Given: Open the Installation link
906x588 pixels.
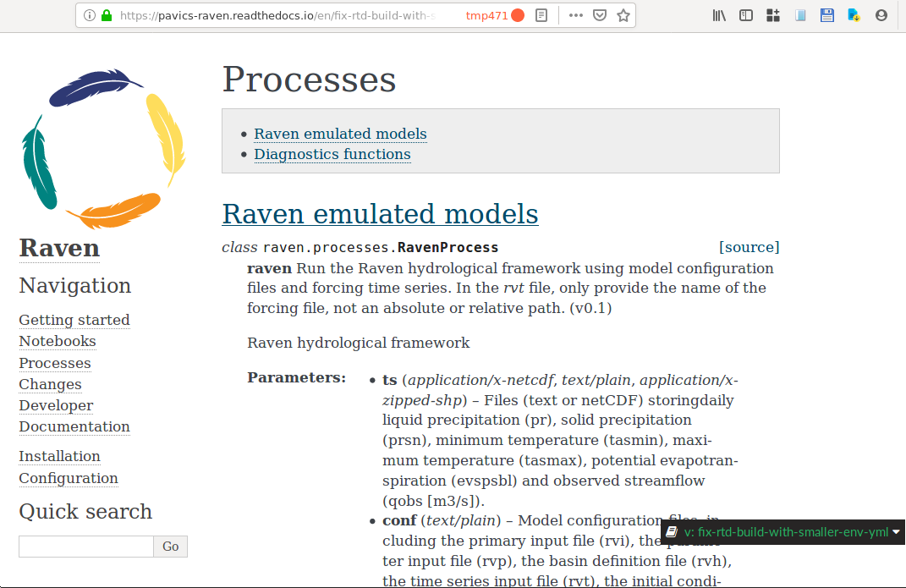Looking at the screenshot, I should [x=59, y=456].
